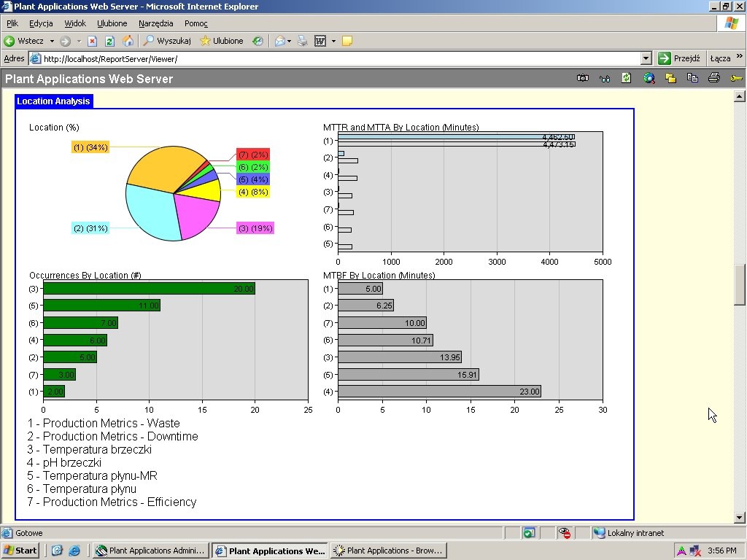Open the Narzędzia menu
The width and height of the screenshot is (747, 560).
pyautogui.click(x=156, y=23)
